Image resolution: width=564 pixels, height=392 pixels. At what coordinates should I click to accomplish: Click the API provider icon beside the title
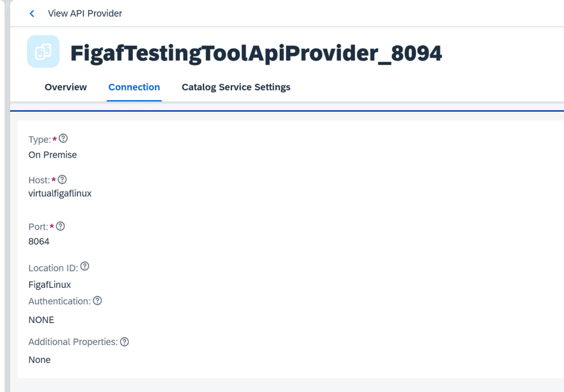tap(43, 51)
